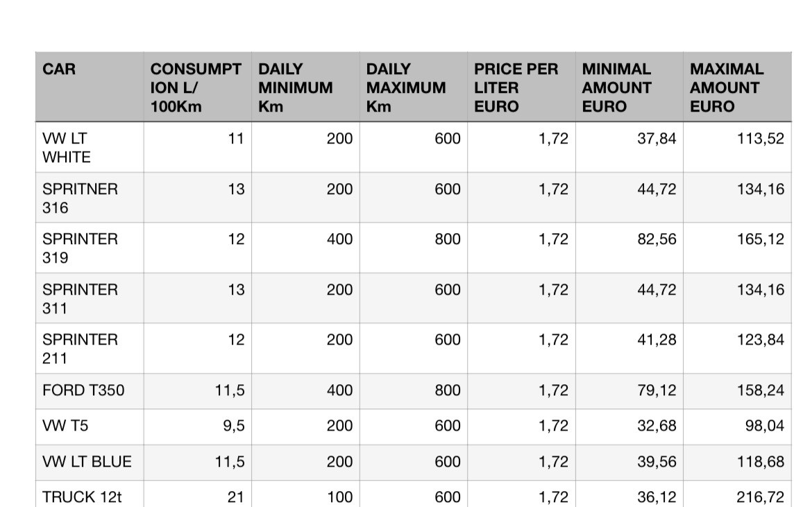This screenshot has height=507, width=812.
Task: Click the SPRINTER 311 row name
Action: [90, 298]
